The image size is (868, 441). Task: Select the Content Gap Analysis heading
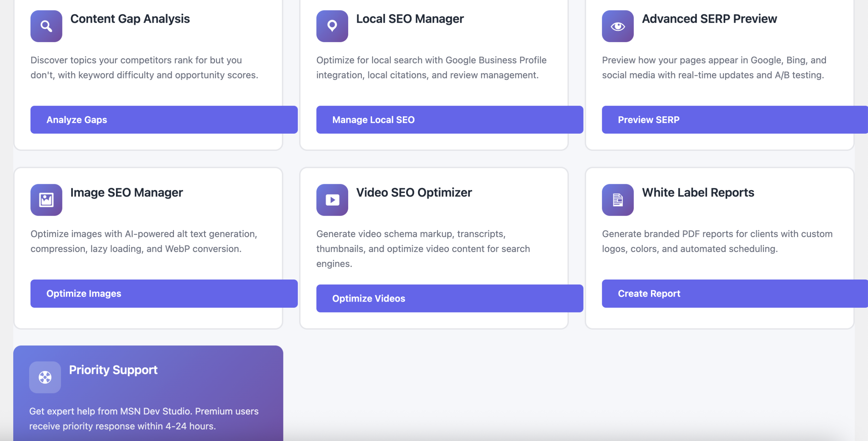click(130, 19)
